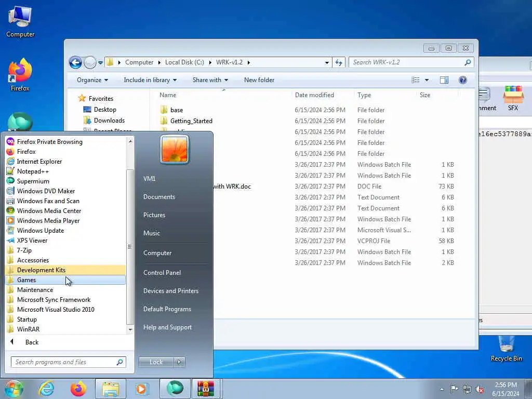Open the Organize menu
This screenshot has width=532, height=399.
[92, 80]
